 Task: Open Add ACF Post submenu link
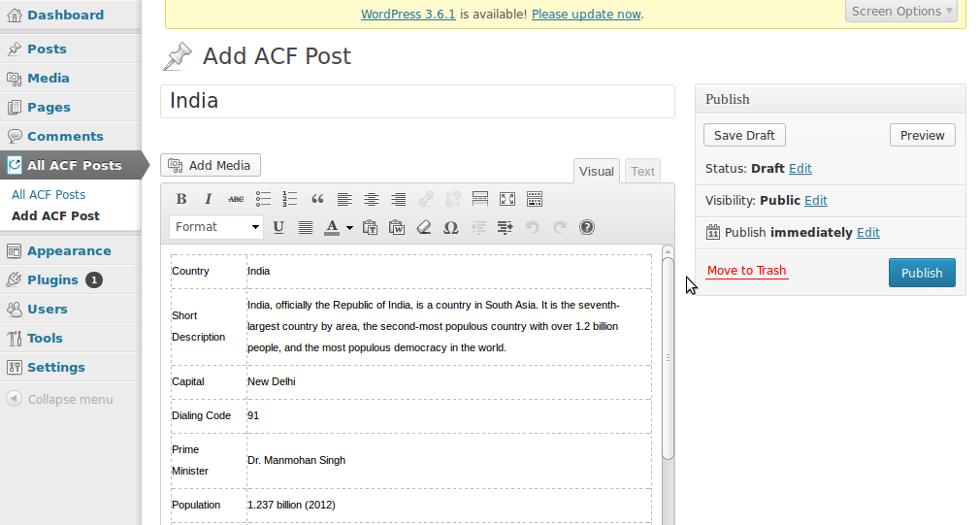point(55,215)
